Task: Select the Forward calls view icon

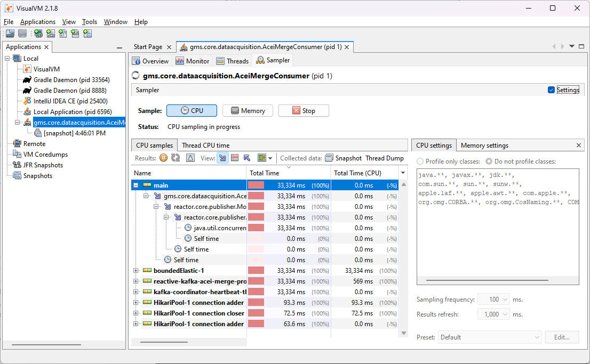Action: click(223, 158)
